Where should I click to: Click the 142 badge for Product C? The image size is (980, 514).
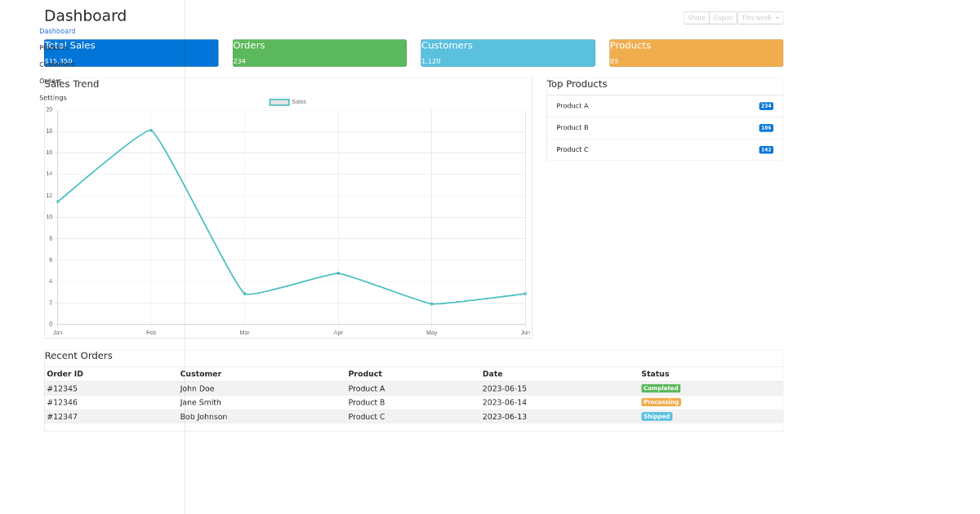[x=766, y=149]
